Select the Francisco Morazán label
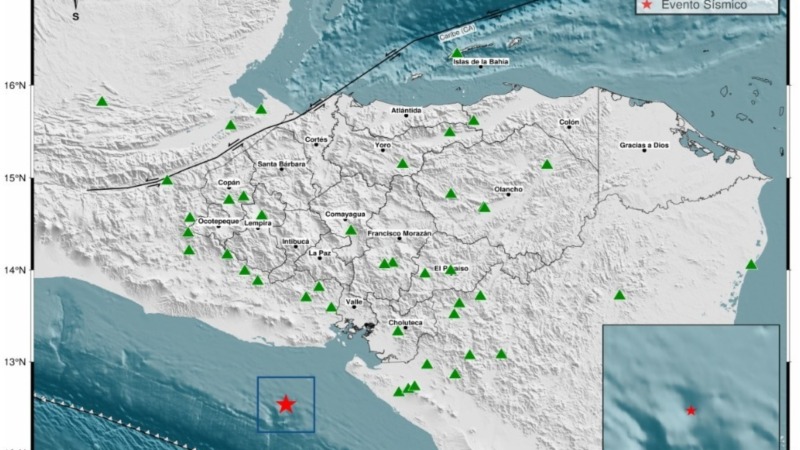This screenshot has height=450, width=800. (399, 233)
